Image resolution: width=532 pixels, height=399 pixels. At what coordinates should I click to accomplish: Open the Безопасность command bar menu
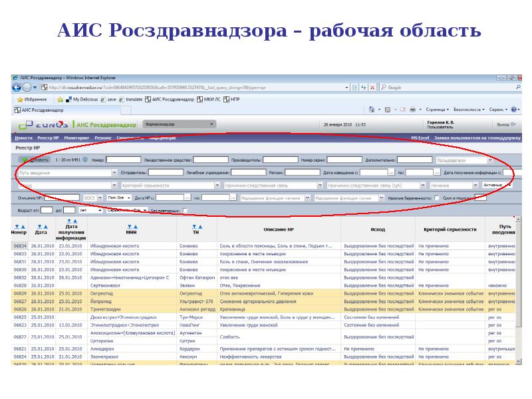[x=469, y=110]
